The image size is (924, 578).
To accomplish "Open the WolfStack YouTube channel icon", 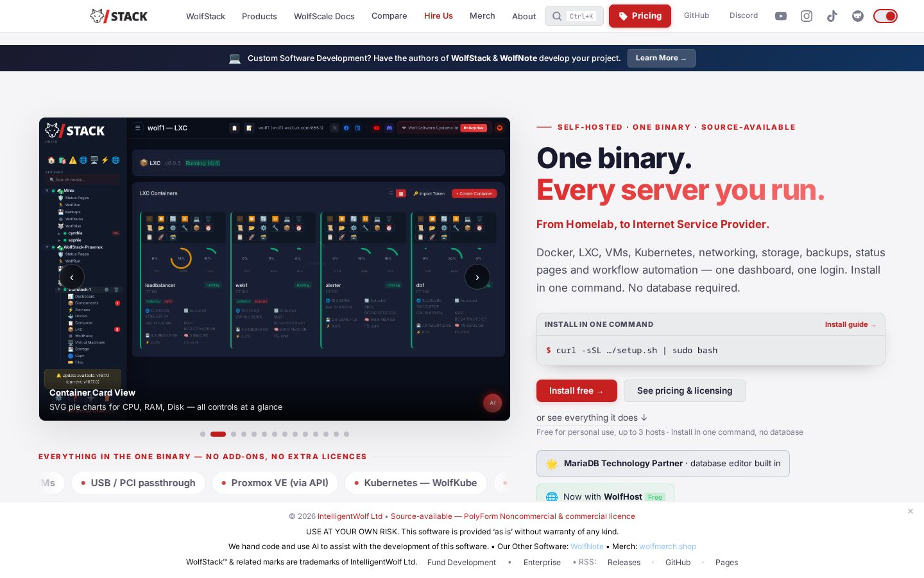I will pos(781,16).
